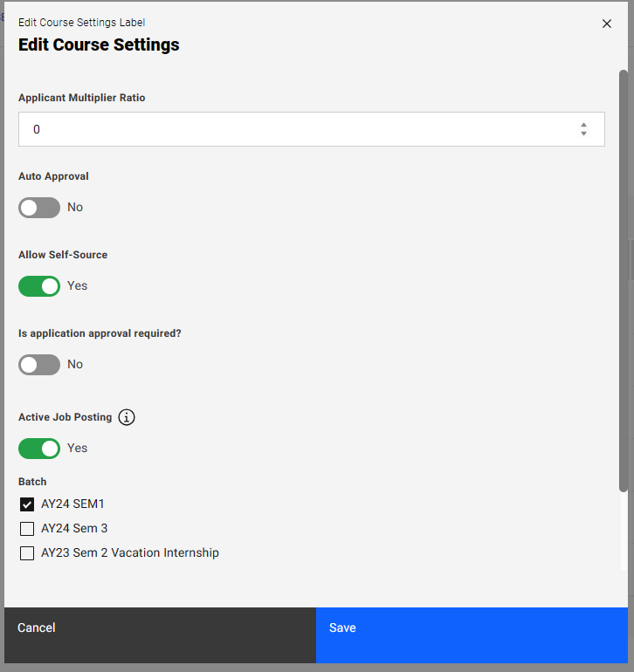This screenshot has height=672, width=634.
Task: Select the AY23 Sem 2 Vacation Internship checkbox
Action: pos(27,553)
